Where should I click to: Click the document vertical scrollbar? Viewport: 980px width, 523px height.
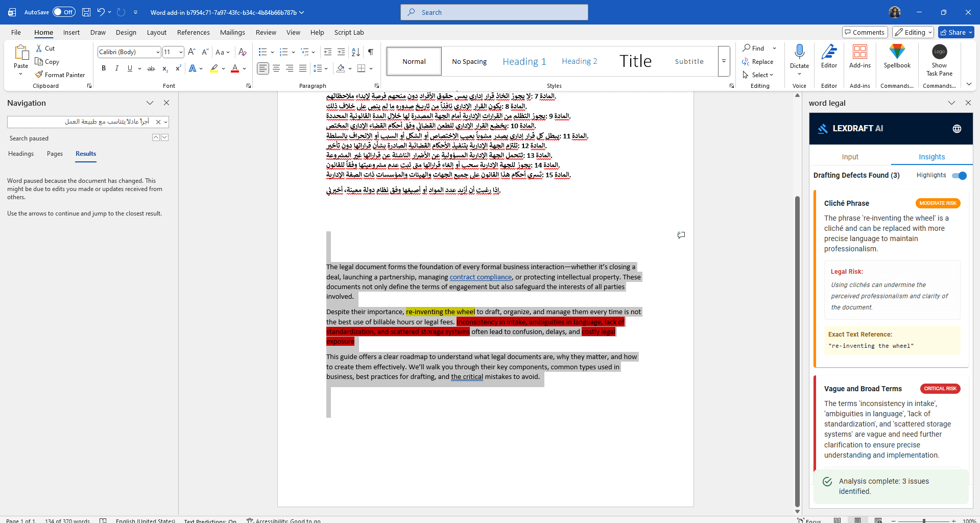pyautogui.click(x=797, y=351)
